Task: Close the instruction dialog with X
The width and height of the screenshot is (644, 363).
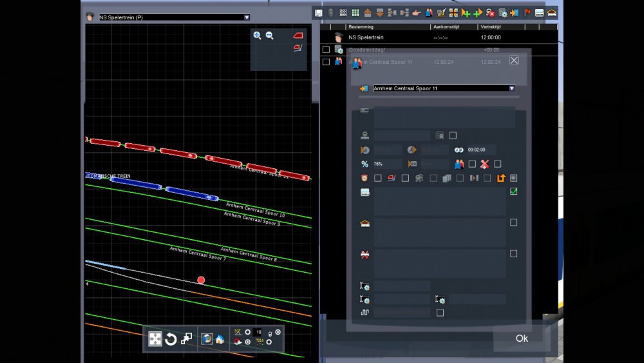Action: [514, 61]
